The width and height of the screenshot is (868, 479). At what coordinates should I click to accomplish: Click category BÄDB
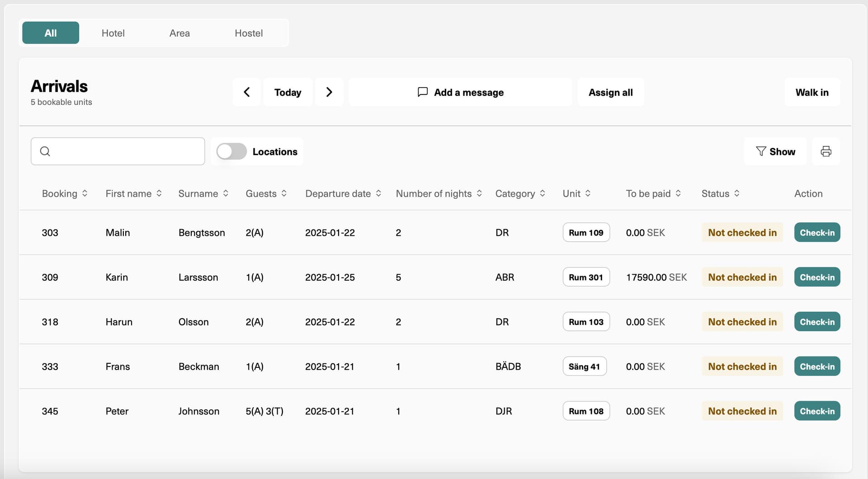coord(508,367)
